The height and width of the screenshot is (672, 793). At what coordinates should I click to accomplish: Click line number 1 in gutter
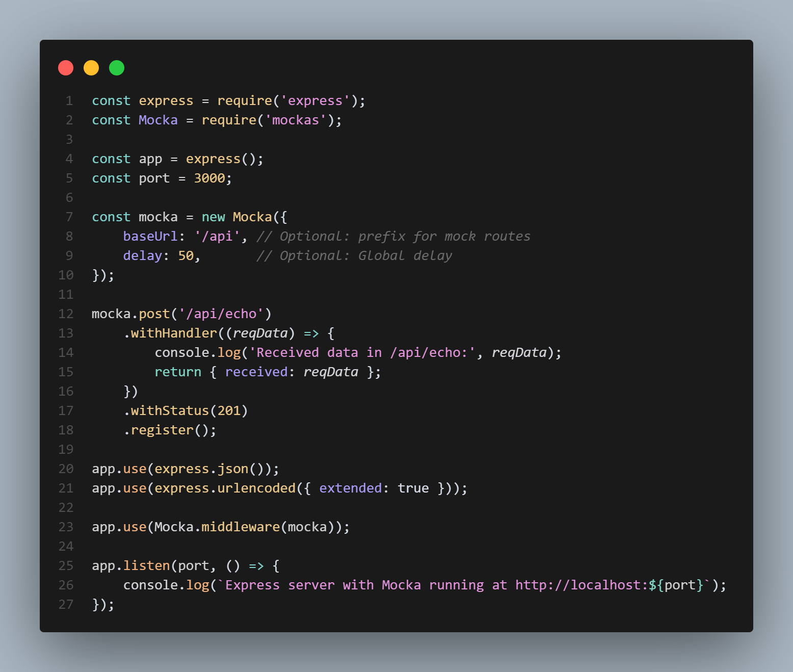[x=69, y=101]
